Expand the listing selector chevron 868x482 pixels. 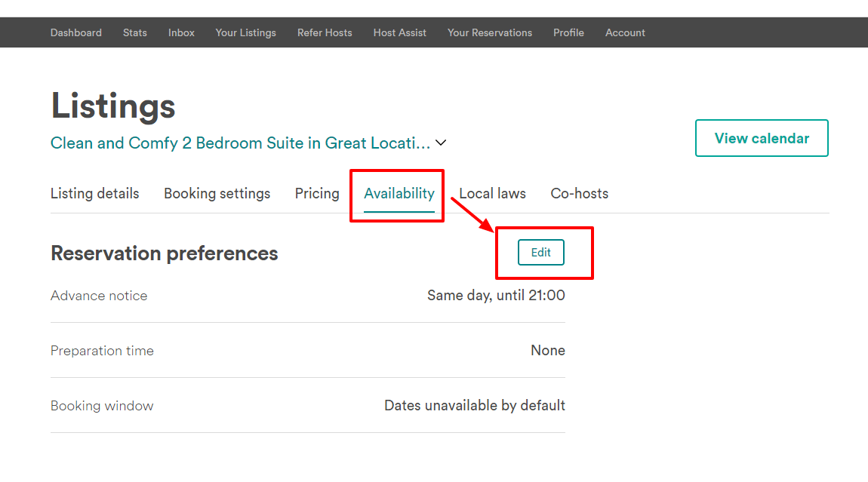[441, 143]
